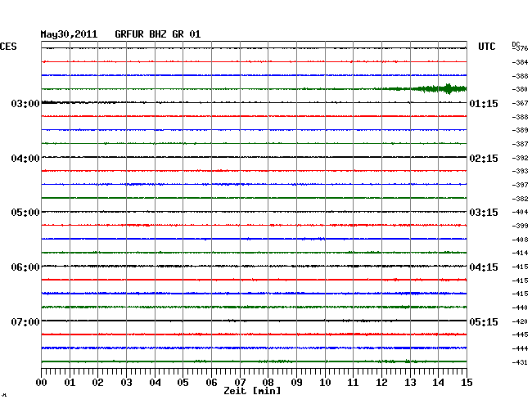Click minute tick label "04" on axis
532x404 pixels.
pos(155,382)
